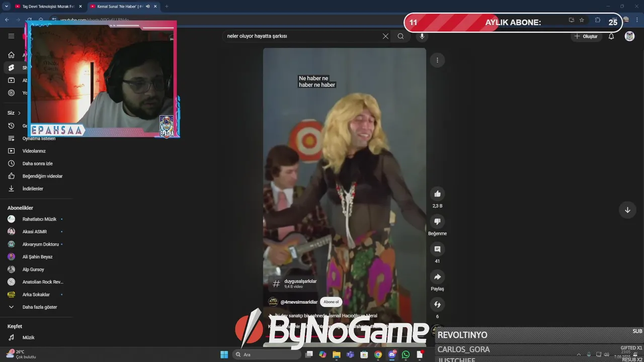Open @4mevsimsarkilar channel link

(299, 302)
